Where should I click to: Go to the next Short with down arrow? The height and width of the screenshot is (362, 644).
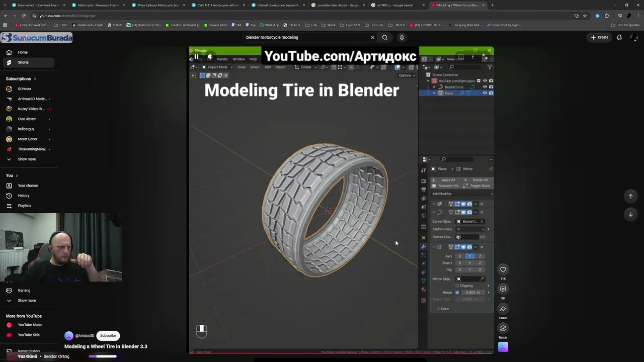pyautogui.click(x=630, y=214)
